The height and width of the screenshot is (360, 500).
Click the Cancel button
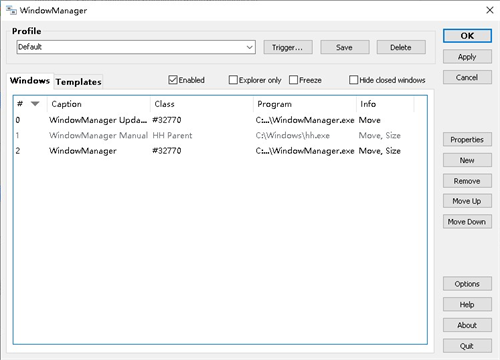pyautogui.click(x=467, y=77)
